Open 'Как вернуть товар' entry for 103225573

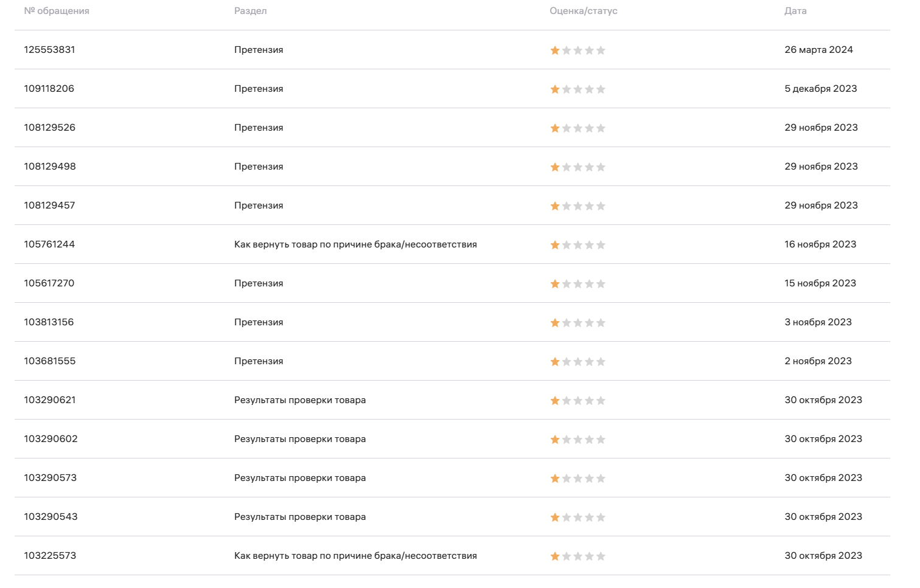click(355, 556)
